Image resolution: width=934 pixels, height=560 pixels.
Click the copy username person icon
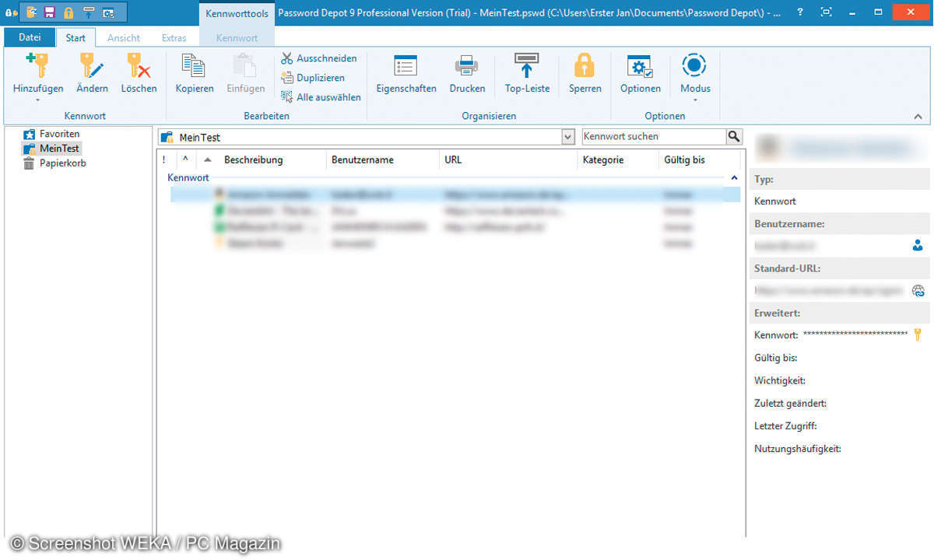click(918, 246)
